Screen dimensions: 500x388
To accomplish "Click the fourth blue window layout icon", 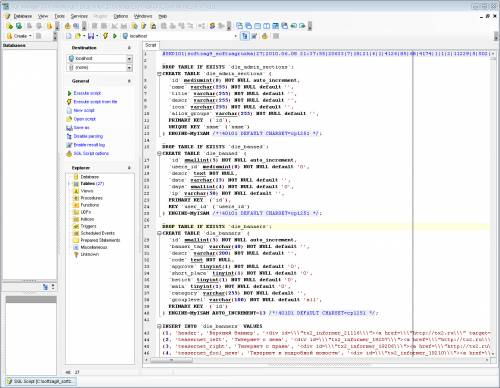I will (266, 26).
